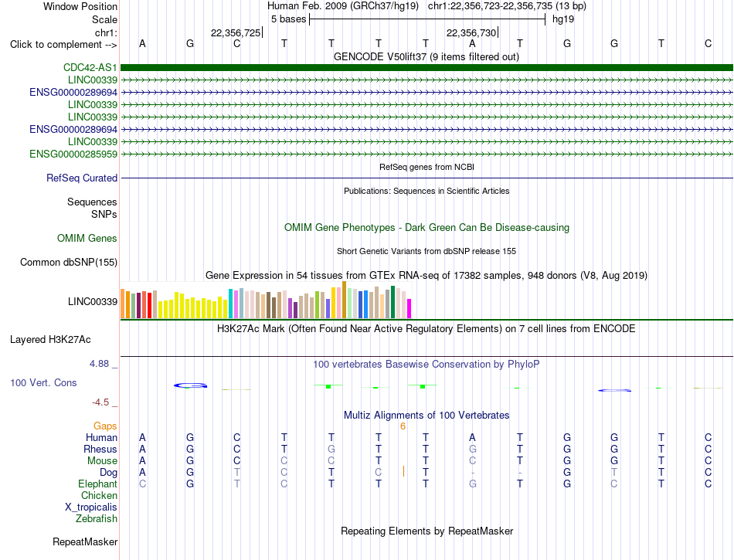Click the Window Position label
Viewport: 734px width, 560px height.
(x=80, y=6)
